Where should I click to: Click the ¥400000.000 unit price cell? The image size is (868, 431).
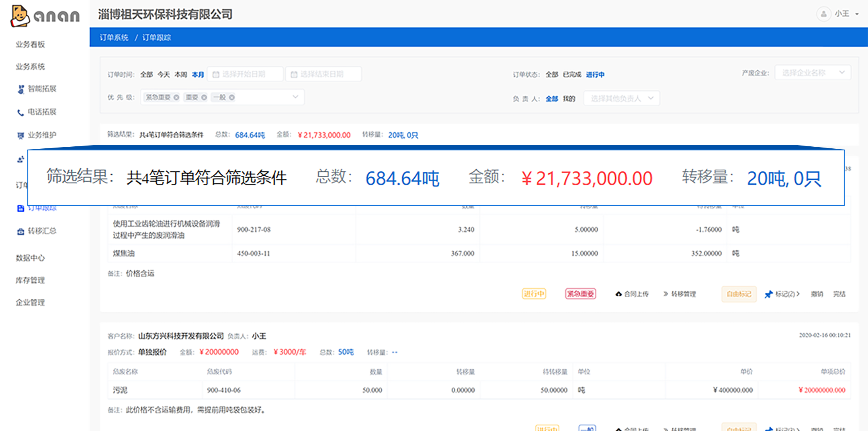click(x=733, y=390)
